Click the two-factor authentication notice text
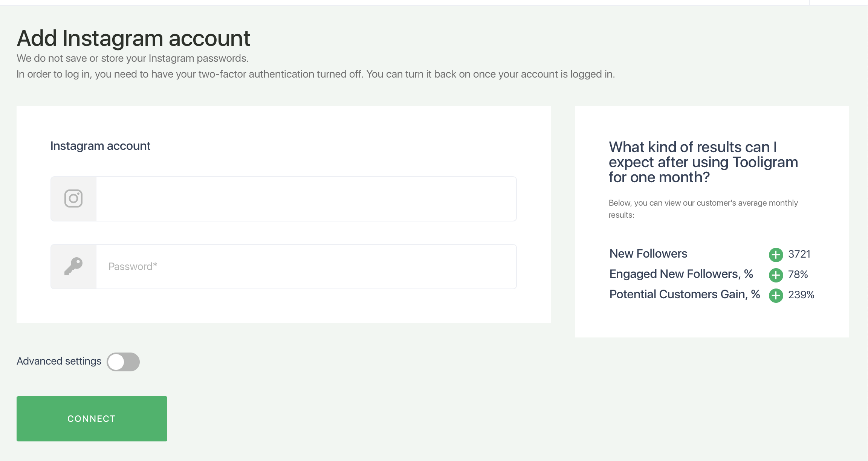Image resolution: width=868 pixels, height=461 pixels. pos(316,74)
